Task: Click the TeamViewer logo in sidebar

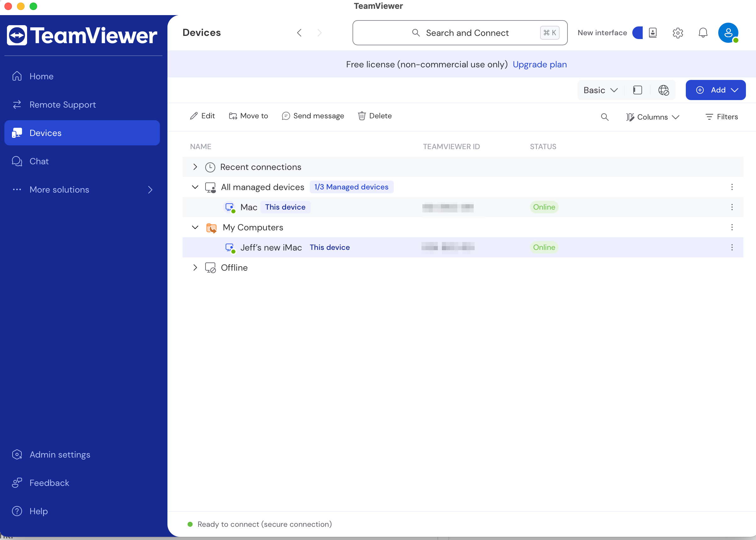Action: (82, 35)
